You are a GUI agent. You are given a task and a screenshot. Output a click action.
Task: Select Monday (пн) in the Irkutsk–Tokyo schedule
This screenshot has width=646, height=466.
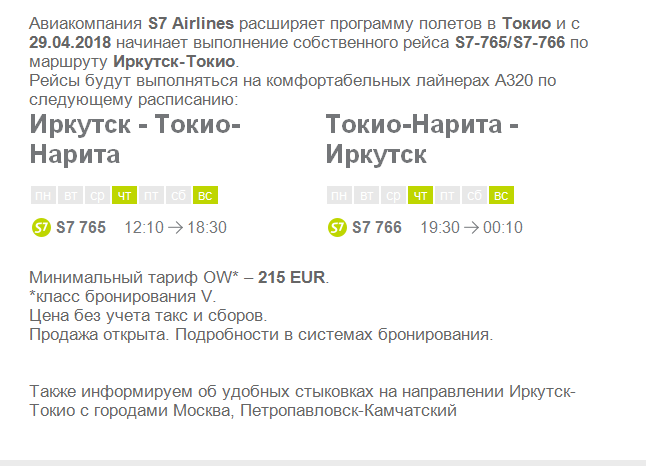(43, 195)
